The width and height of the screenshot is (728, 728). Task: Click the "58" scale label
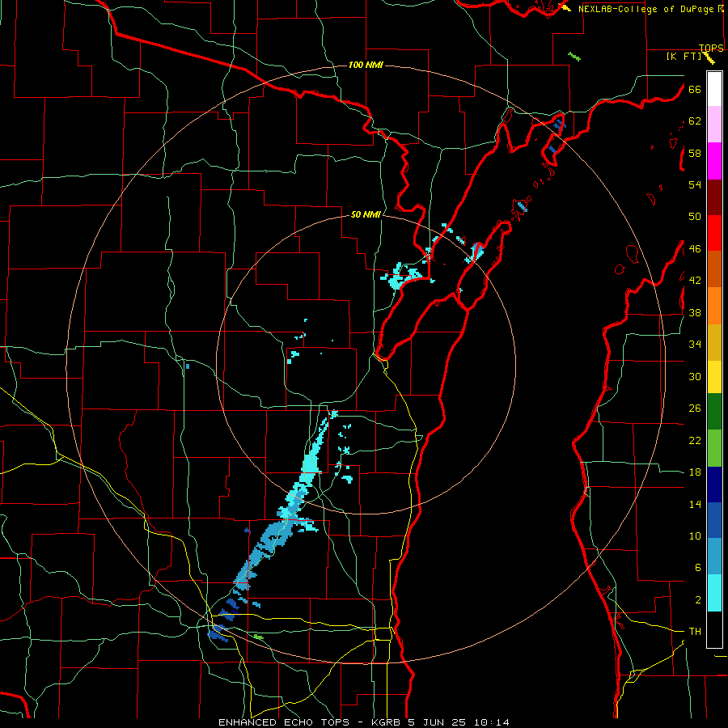[x=695, y=153]
